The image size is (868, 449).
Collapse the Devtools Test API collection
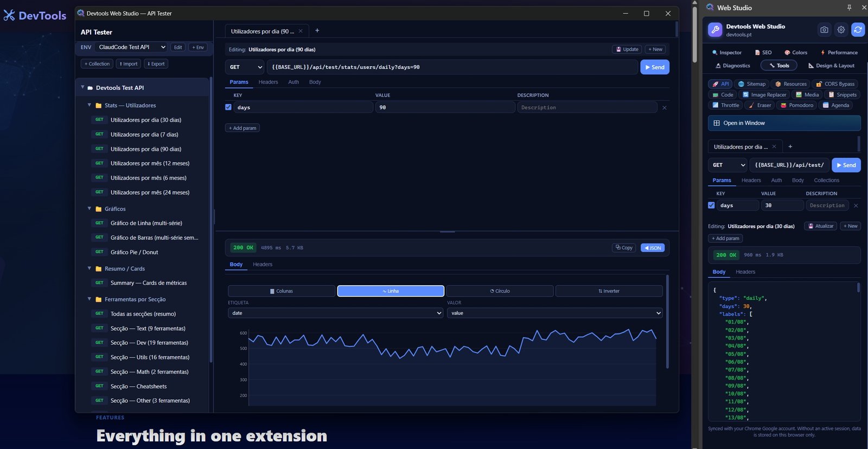click(83, 87)
